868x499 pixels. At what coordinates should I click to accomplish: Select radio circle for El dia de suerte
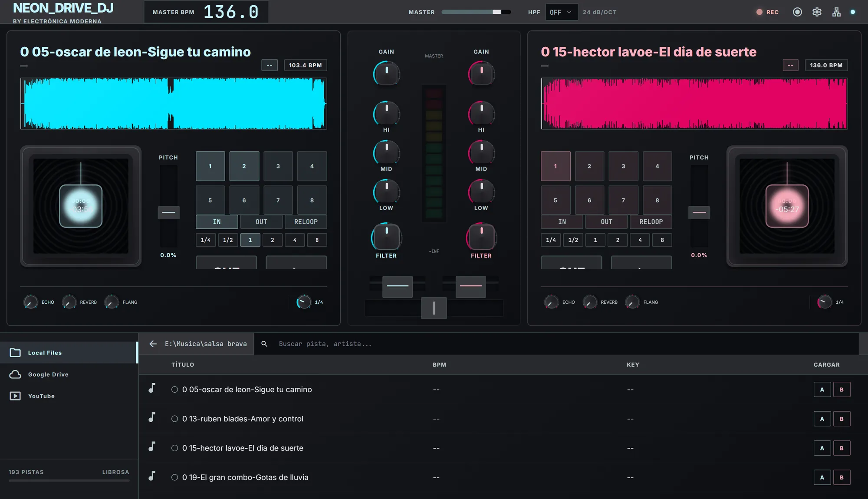pyautogui.click(x=174, y=448)
